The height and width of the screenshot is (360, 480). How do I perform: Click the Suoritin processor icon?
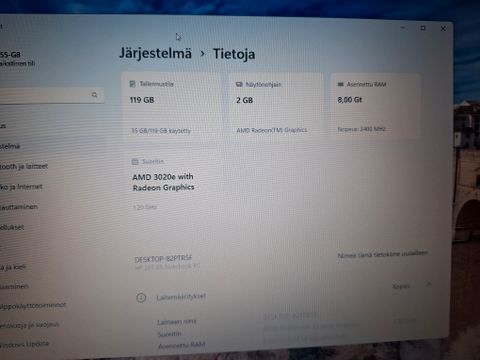[x=135, y=162]
